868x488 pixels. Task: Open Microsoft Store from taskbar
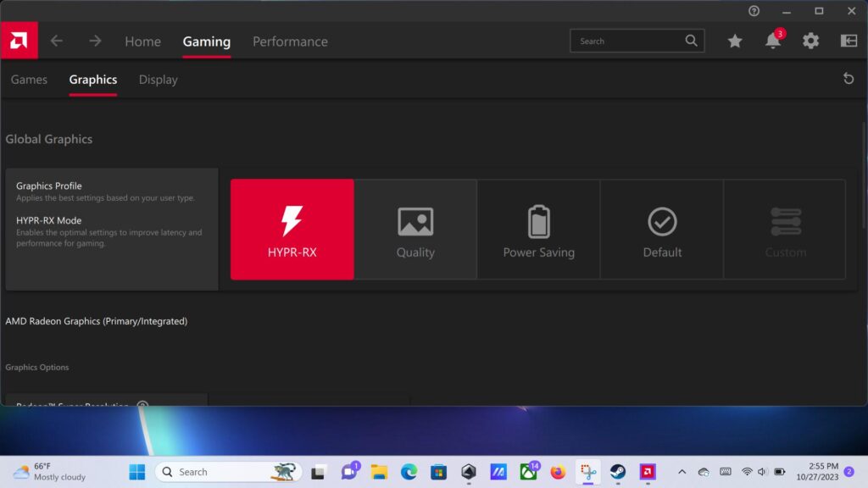(x=439, y=472)
